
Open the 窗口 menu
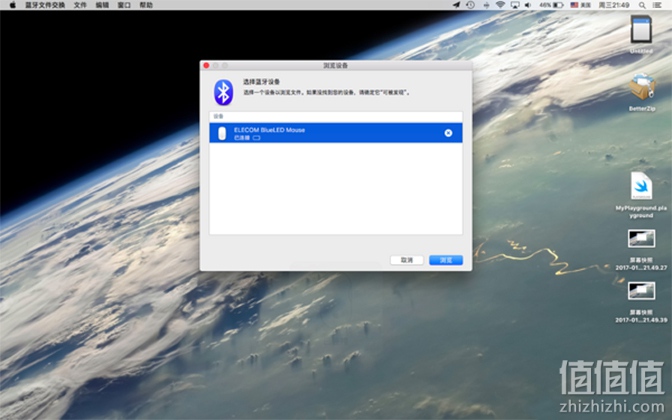pos(124,5)
